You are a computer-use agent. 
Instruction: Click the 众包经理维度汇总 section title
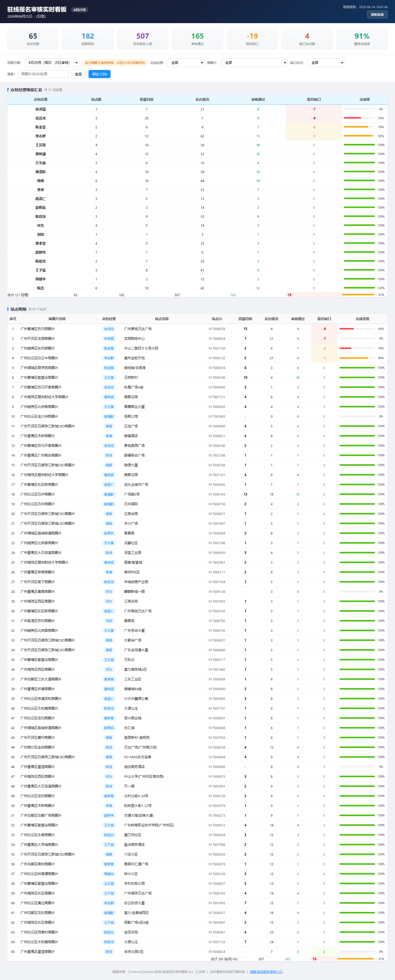coord(26,90)
